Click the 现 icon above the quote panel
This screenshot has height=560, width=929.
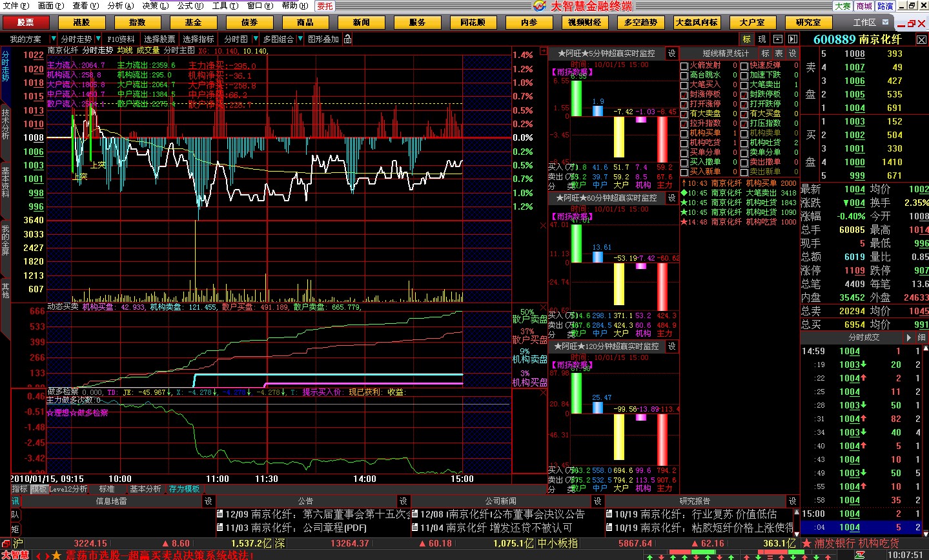tap(762, 39)
